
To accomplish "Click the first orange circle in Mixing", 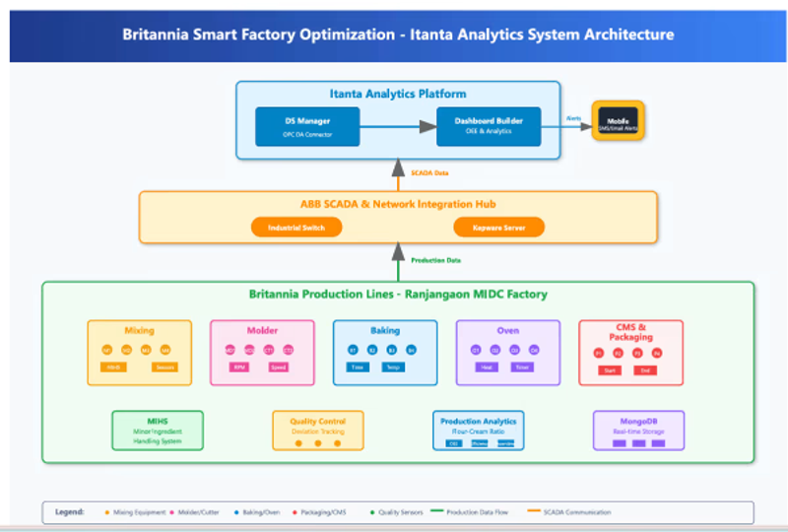I will (107, 350).
